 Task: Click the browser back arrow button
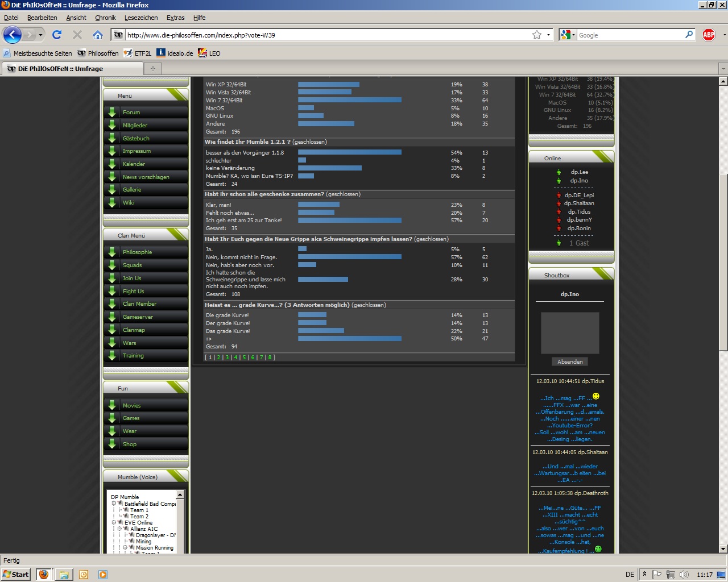point(12,35)
